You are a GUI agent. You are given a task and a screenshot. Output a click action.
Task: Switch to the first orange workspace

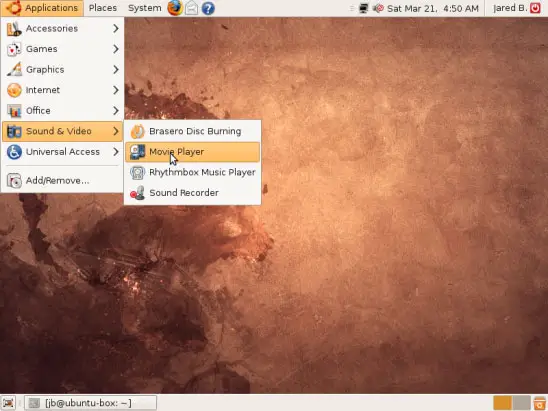(503, 403)
